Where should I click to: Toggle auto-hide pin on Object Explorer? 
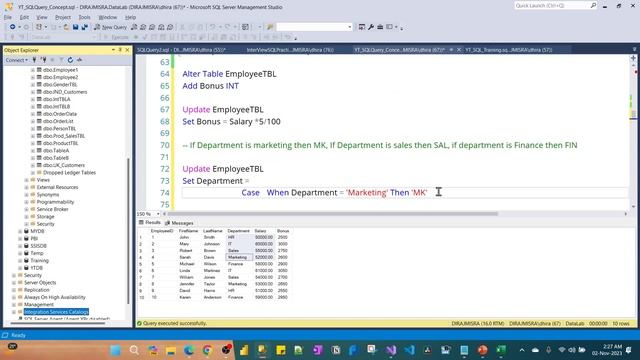click(x=120, y=50)
